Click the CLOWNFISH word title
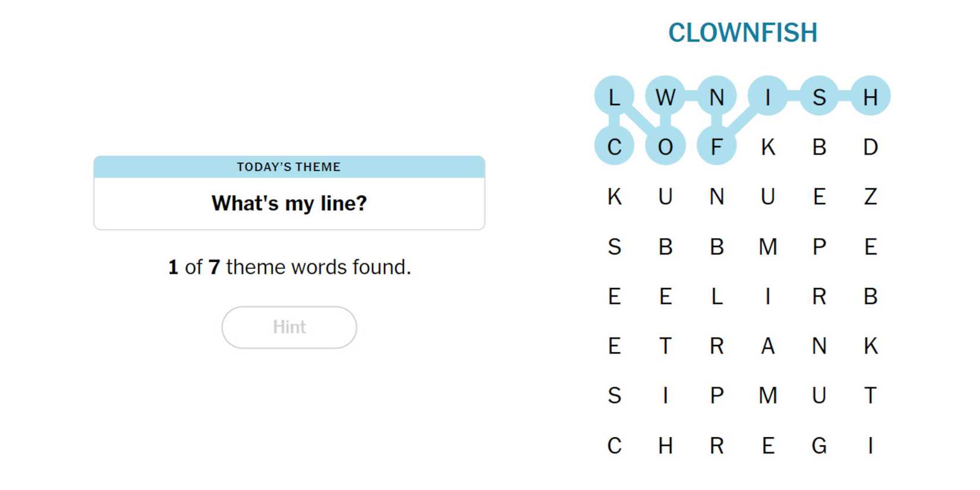Screen dimensions: 980x490 point(742,33)
